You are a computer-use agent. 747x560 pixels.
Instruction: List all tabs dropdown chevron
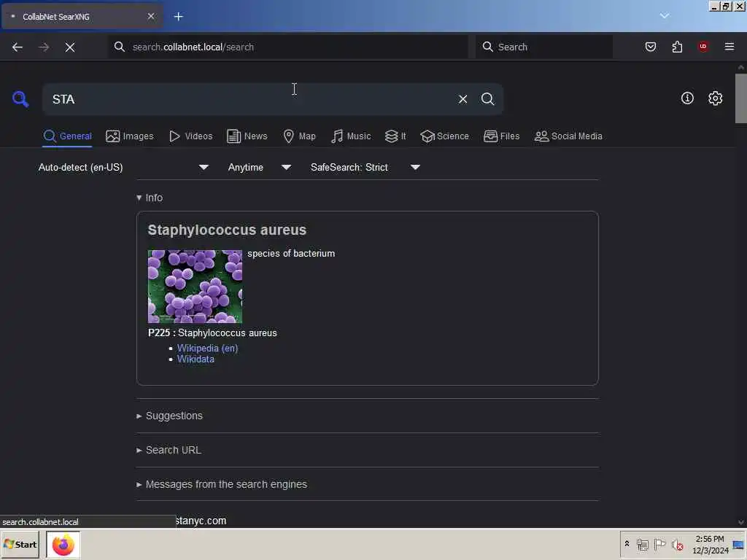[x=664, y=16]
